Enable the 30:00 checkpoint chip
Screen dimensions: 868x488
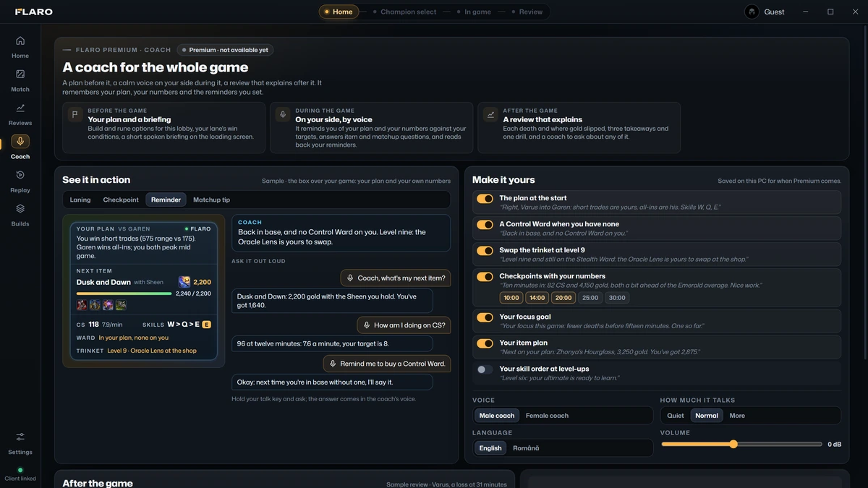pos(617,298)
